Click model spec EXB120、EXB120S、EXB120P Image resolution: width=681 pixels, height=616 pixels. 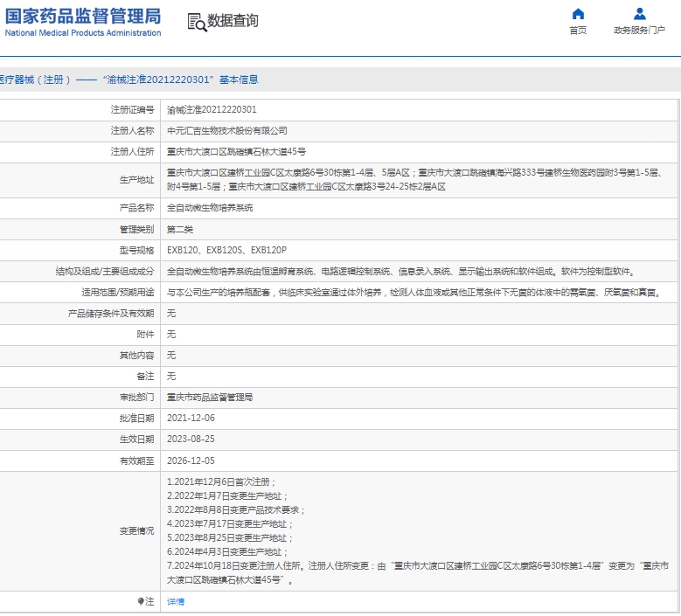[x=226, y=250]
